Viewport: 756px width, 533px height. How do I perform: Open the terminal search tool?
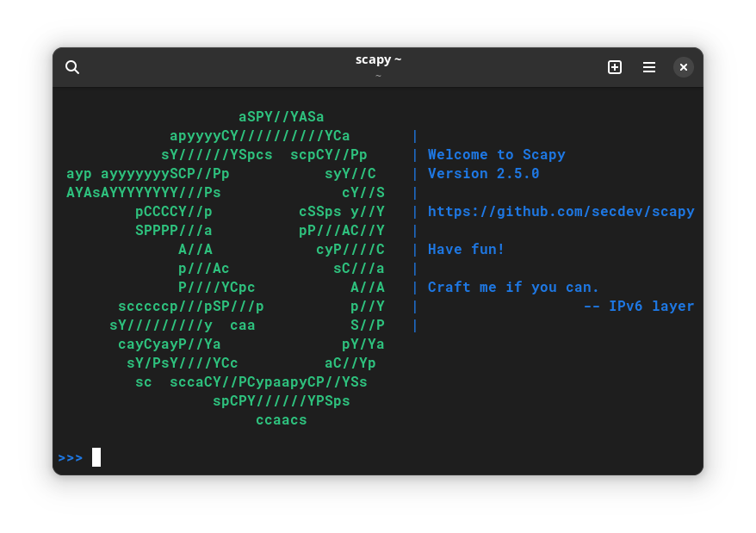(72, 67)
